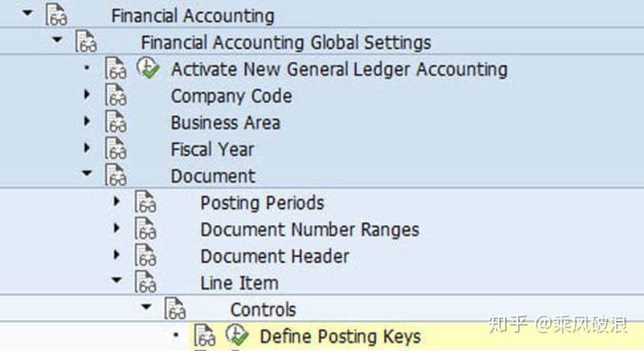Click the execute icon for Define Posting Keys
Screen dimensions: 644x351
[x=236, y=335]
